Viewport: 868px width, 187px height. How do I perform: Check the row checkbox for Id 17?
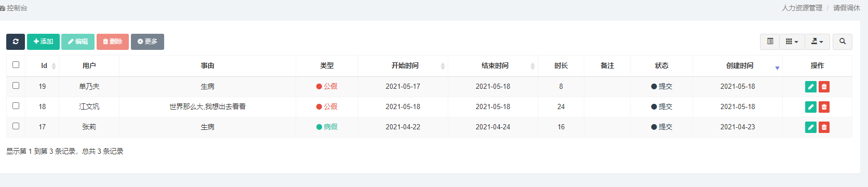pyautogui.click(x=16, y=126)
